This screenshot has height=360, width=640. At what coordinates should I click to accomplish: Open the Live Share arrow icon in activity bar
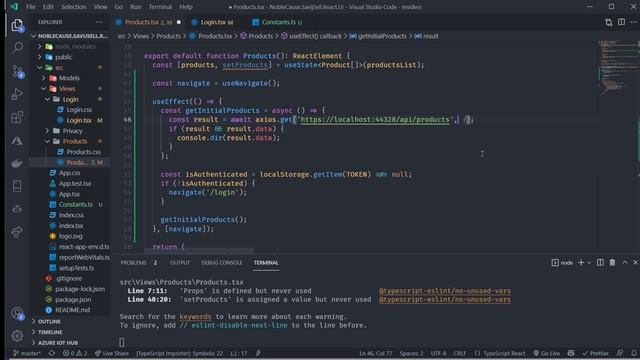(x=17, y=232)
